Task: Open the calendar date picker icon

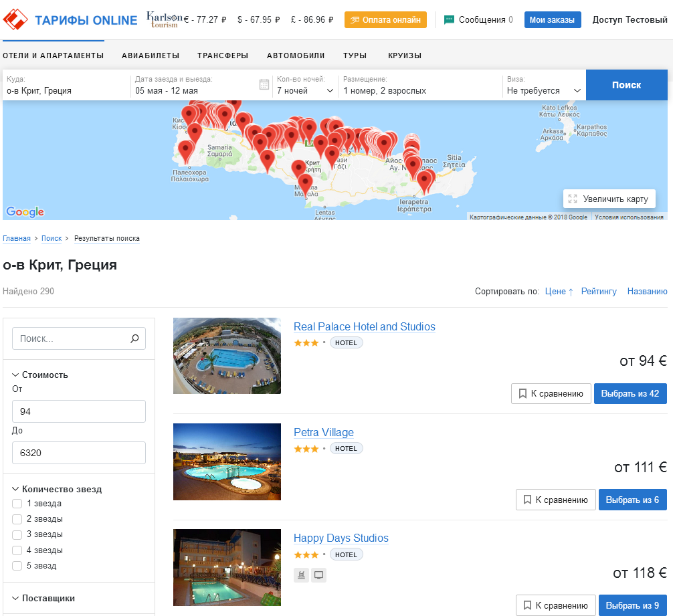Action: (264, 84)
